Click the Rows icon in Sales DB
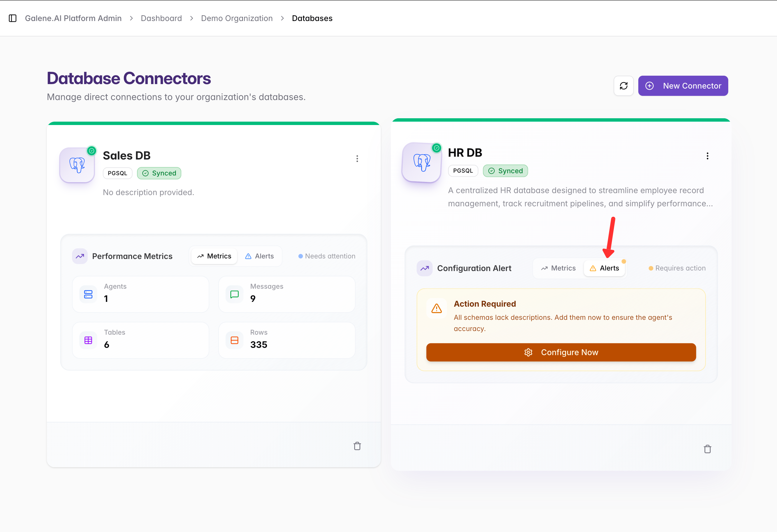Image resolution: width=777 pixels, height=532 pixels. (x=235, y=340)
